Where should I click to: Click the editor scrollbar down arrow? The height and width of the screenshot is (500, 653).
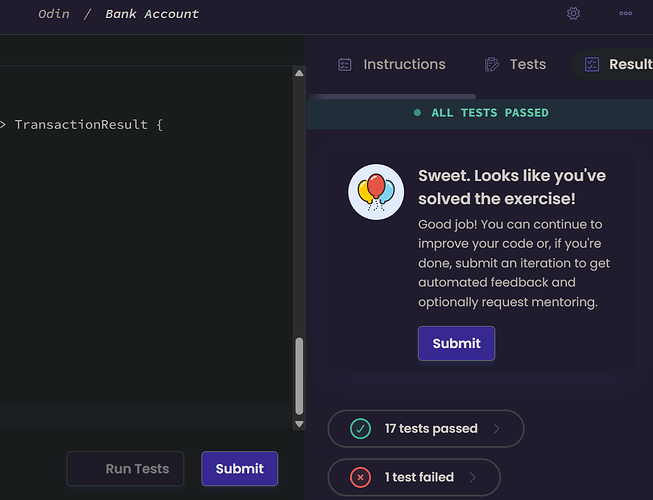pyautogui.click(x=299, y=424)
